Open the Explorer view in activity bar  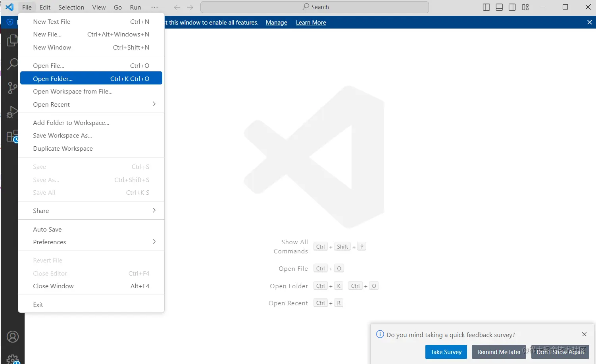pyautogui.click(x=12, y=40)
